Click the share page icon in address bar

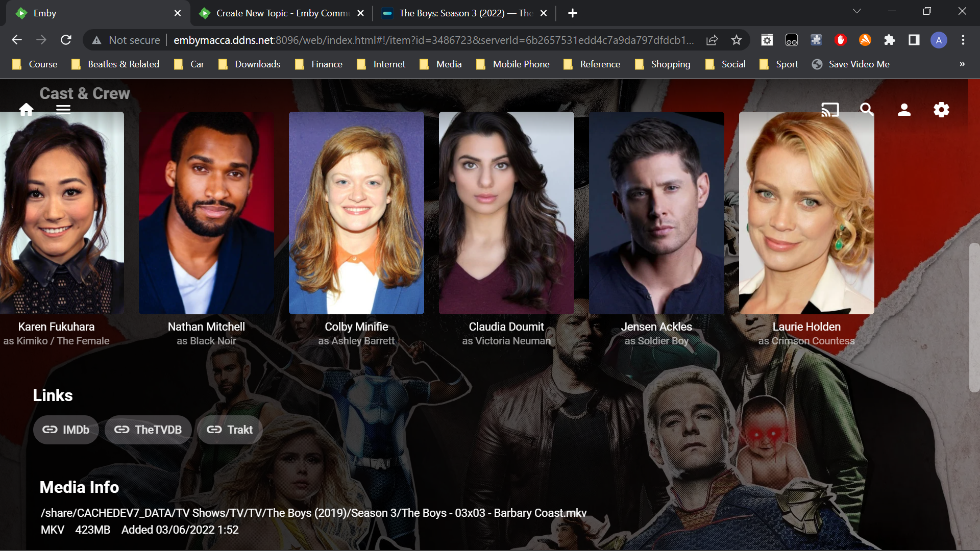[x=712, y=40]
